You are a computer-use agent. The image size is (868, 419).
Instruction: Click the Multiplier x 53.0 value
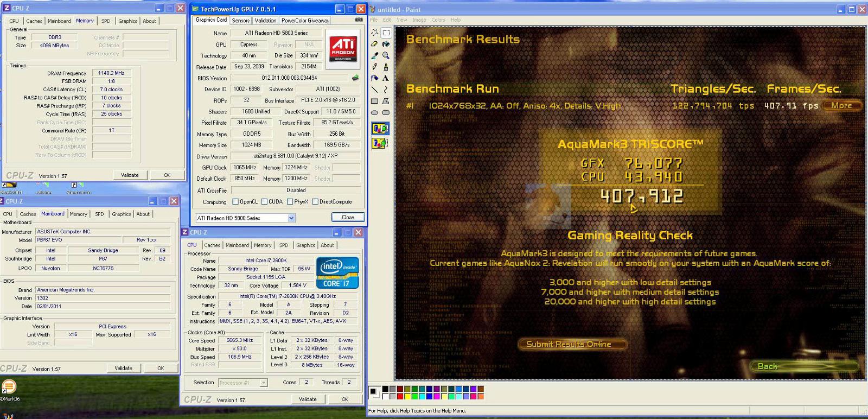240,349
